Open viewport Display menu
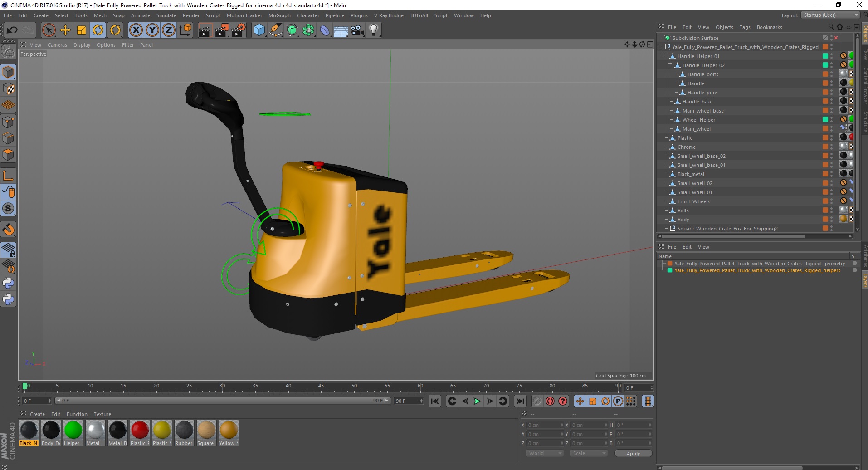Viewport: 868px width, 470px height. pos(82,45)
